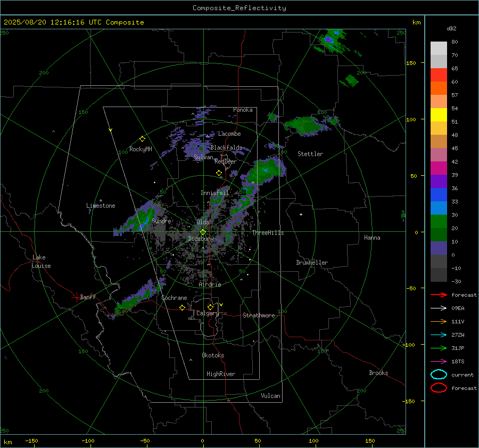Select the pink 42-45 dBZ swatch
Image resolution: width=479 pixels, height=448 pixels.
point(439,154)
